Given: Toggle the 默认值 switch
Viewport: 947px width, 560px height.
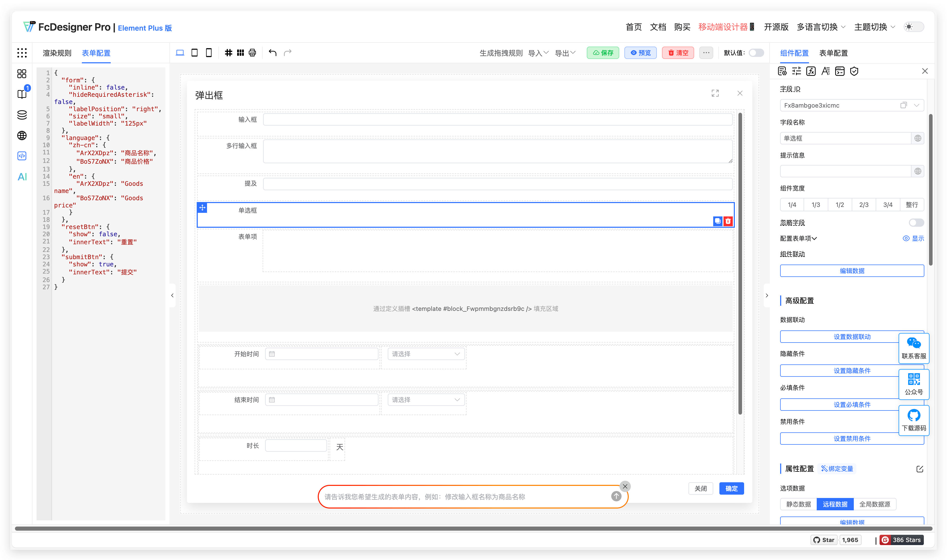Looking at the screenshot, I should tap(756, 53).
